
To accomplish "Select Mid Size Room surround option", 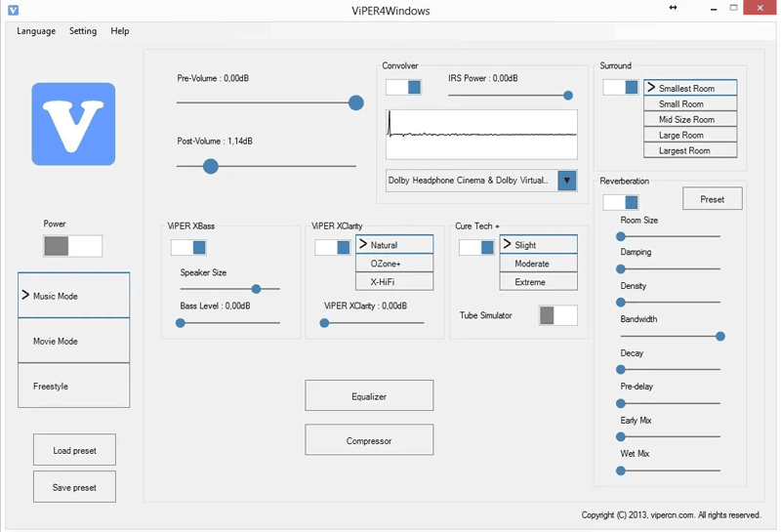I will (690, 119).
